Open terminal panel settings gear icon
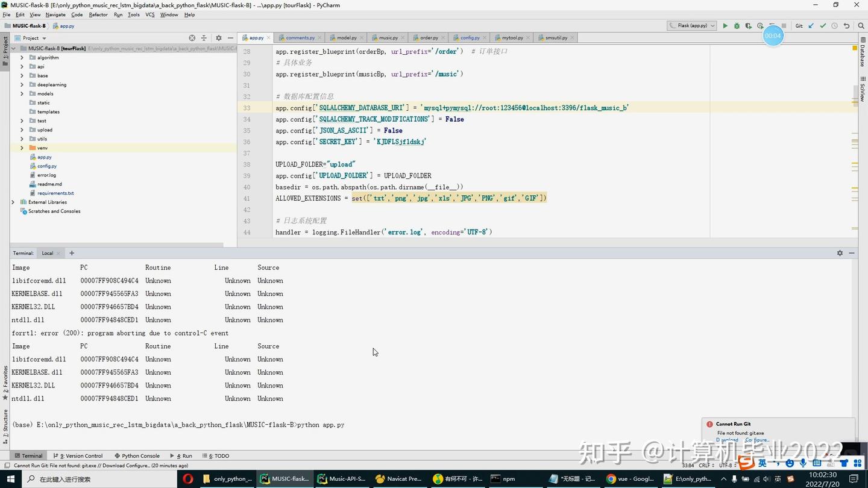The height and width of the screenshot is (488, 868). coord(840,252)
